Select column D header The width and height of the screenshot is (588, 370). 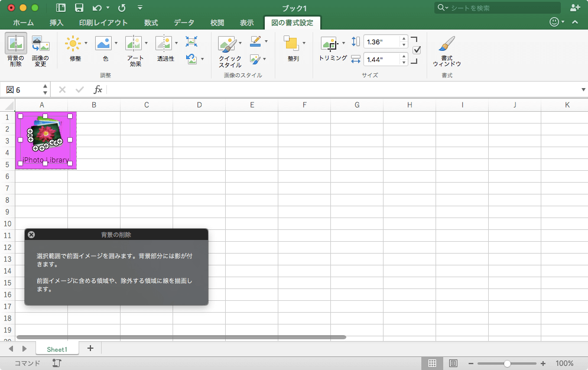pyautogui.click(x=199, y=105)
